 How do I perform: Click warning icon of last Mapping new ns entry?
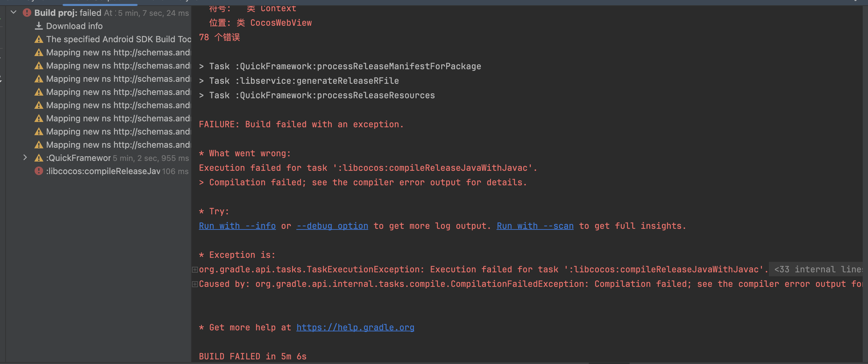(39, 145)
